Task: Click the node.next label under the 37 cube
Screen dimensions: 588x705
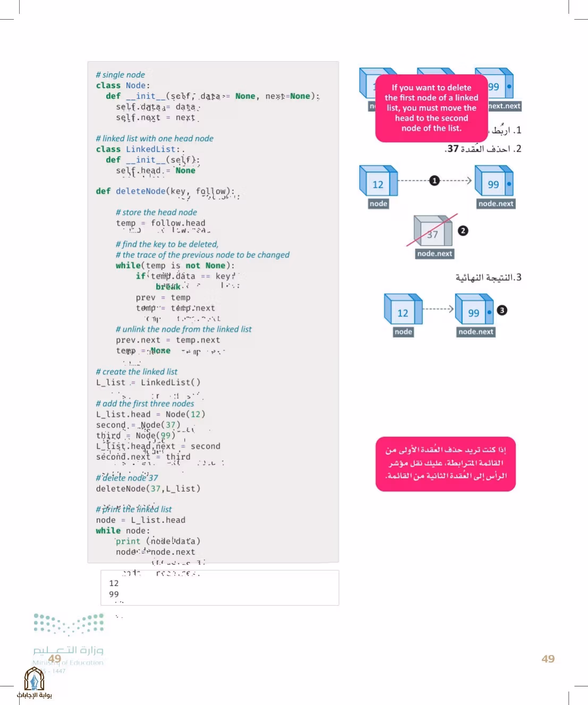Action: tap(434, 254)
